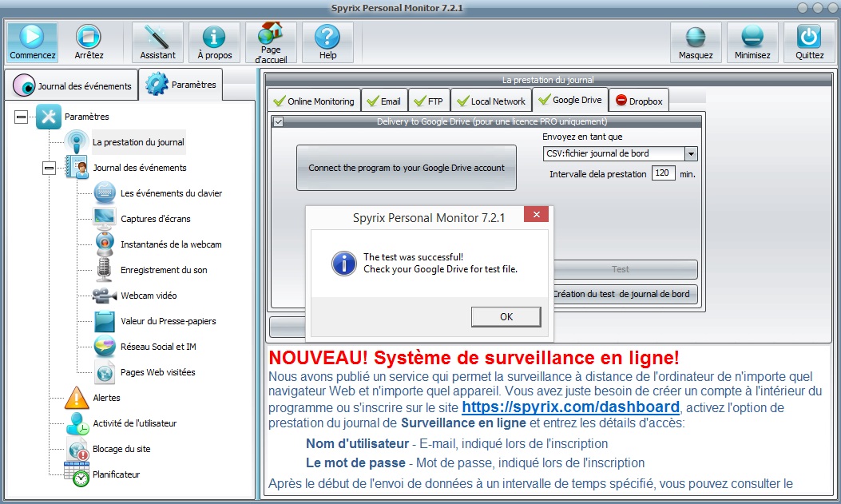
Task: Open the Assistant wizard
Action: pos(157,42)
